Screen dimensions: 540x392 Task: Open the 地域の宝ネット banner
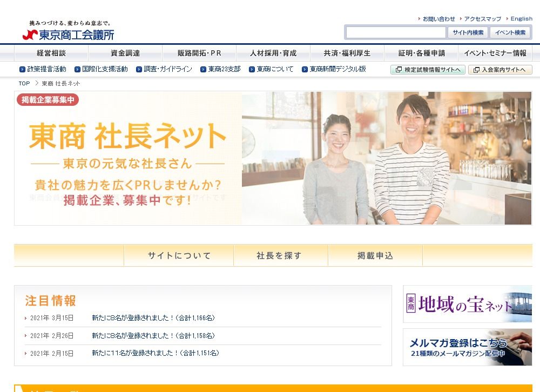click(467, 304)
